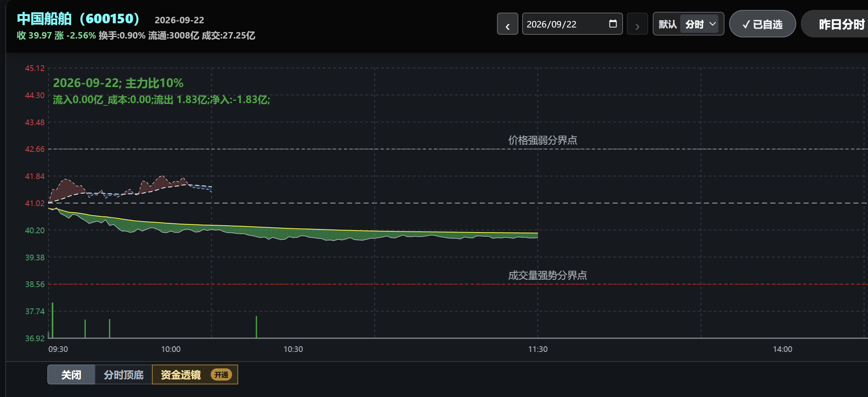868x397 pixels.
Task: Click the 成交:27.25亿 volume text
Action: [229, 36]
